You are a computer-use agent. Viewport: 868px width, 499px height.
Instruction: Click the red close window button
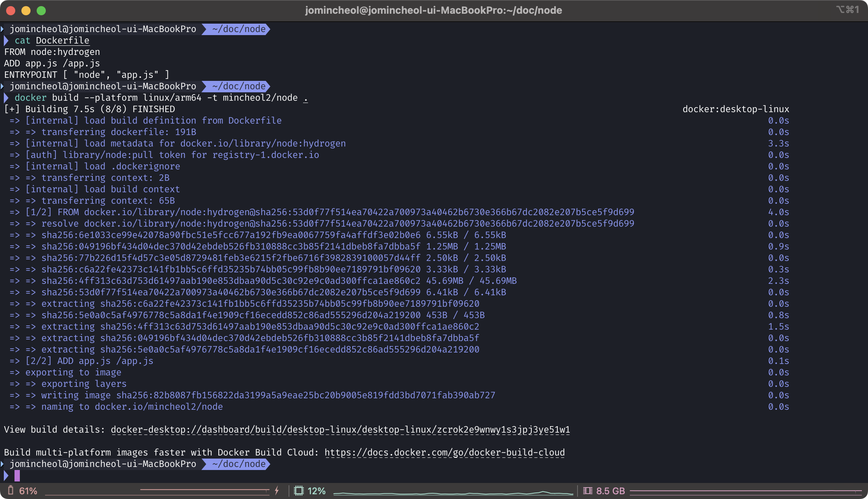11,10
